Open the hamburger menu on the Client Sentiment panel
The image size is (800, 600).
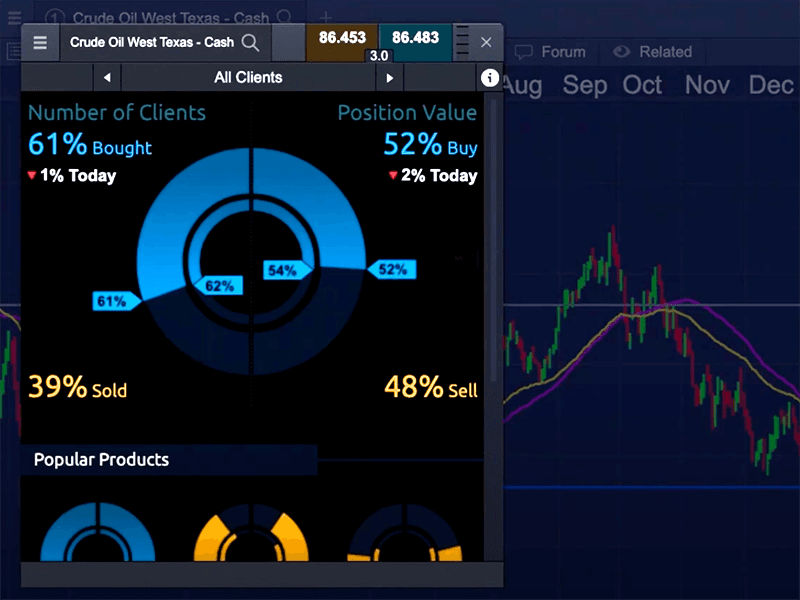[39, 42]
